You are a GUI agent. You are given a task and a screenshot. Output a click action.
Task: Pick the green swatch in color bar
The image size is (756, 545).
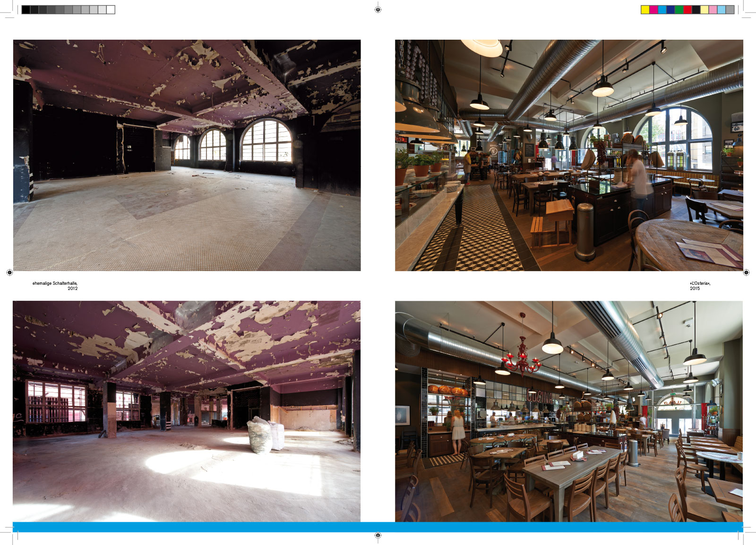click(x=679, y=9)
